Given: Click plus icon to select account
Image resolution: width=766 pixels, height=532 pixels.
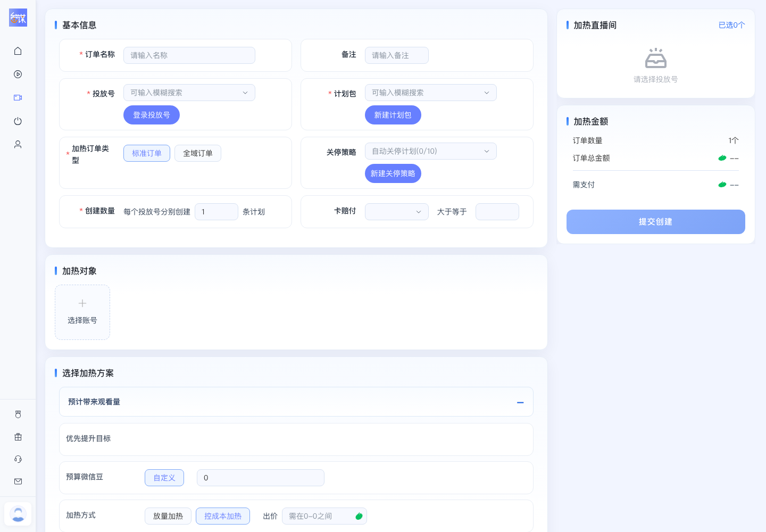Looking at the screenshot, I should point(82,303).
